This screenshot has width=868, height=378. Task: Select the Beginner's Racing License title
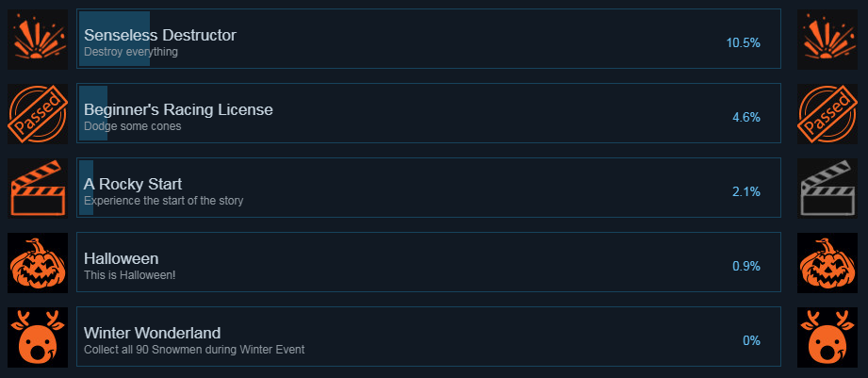coord(178,109)
